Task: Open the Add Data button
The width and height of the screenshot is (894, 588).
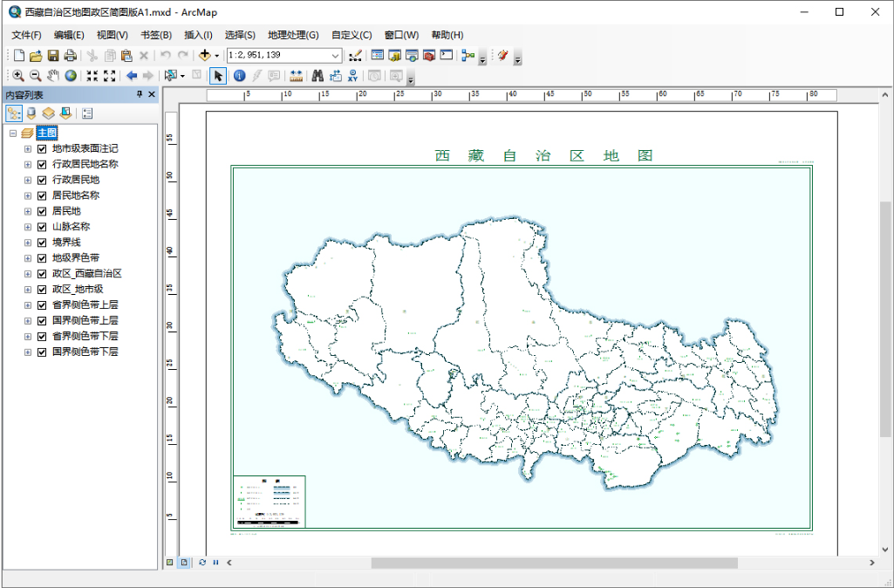Action: coord(204,56)
